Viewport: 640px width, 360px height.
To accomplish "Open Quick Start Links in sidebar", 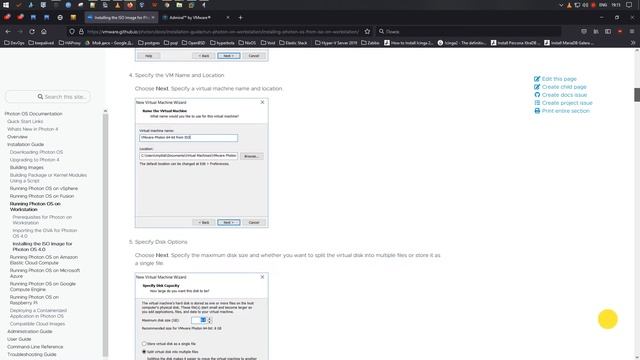I will 25,121.
